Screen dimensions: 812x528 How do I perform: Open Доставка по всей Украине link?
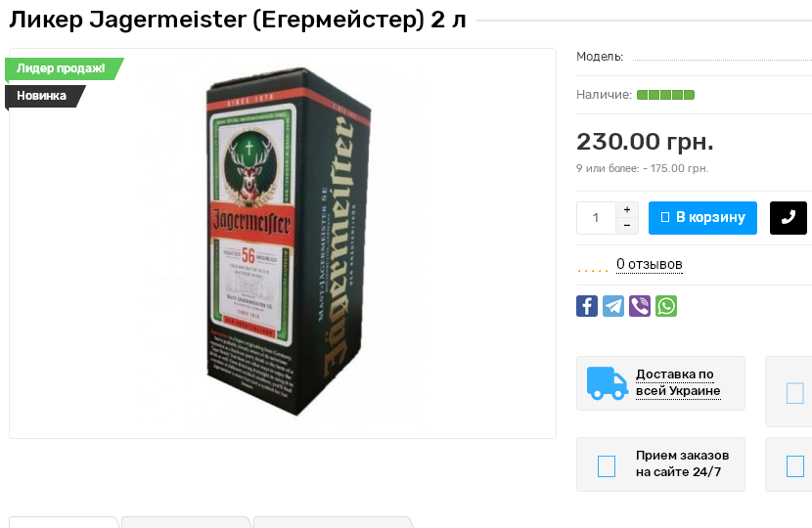pyautogui.click(x=678, y=382)
